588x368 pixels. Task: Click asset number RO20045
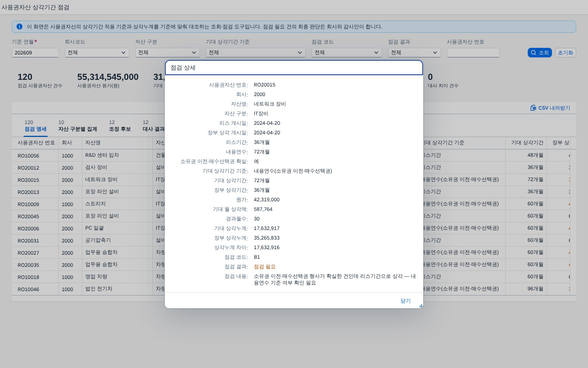[x=28, y=216]
